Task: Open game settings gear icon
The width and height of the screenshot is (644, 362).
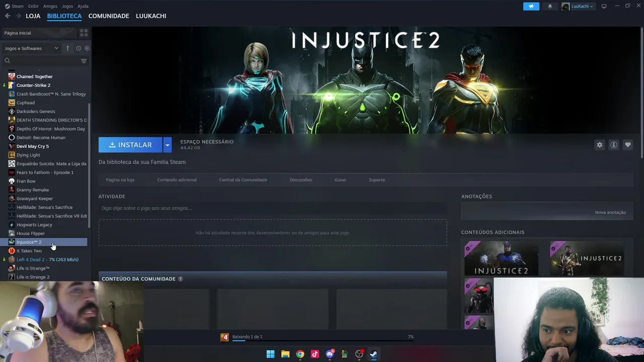Action: coord(599,145)
